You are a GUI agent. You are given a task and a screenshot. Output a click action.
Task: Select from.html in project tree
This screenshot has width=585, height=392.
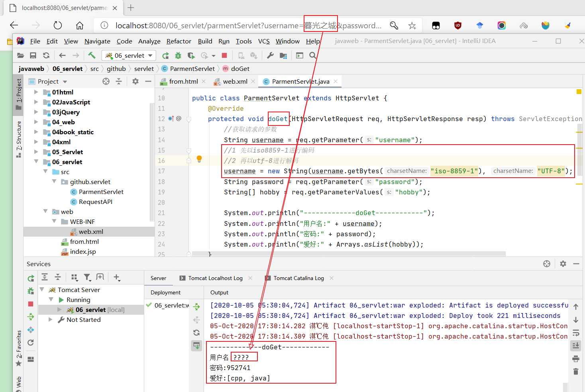click(84, 241)
